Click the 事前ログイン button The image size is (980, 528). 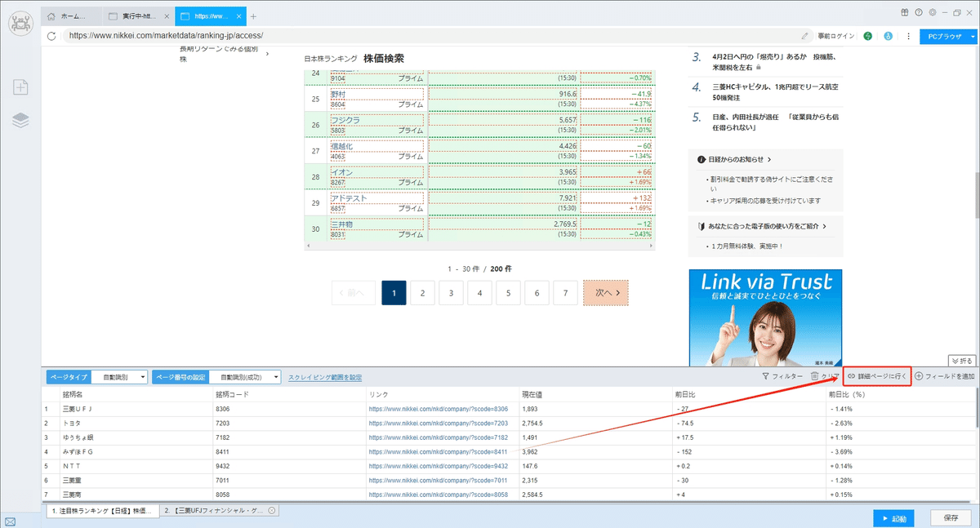coord(835,36)
